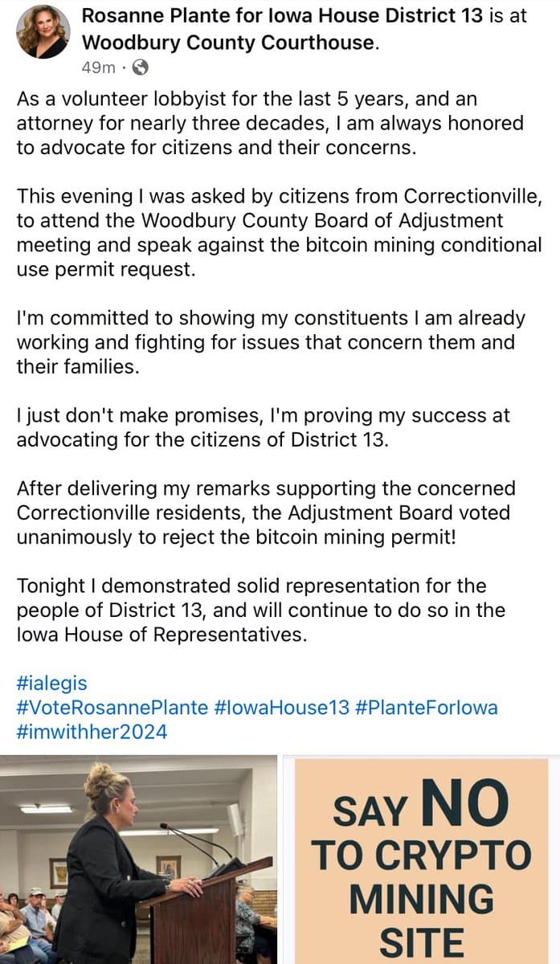The image size is (560, 964).
Task: Open the Woodbury County Courthouse location link
Action: pos(228,43)
